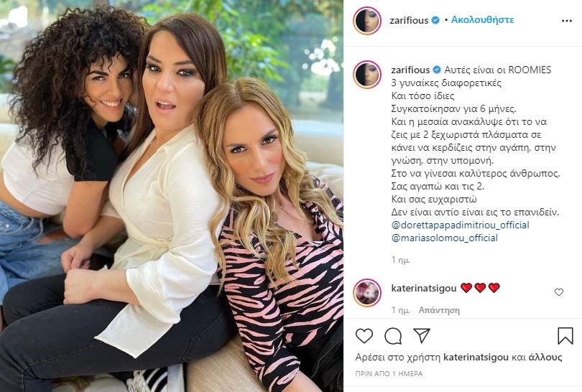Open zarifious username in caption
This screenshot has width=582, height=392.
pos(410,70)
